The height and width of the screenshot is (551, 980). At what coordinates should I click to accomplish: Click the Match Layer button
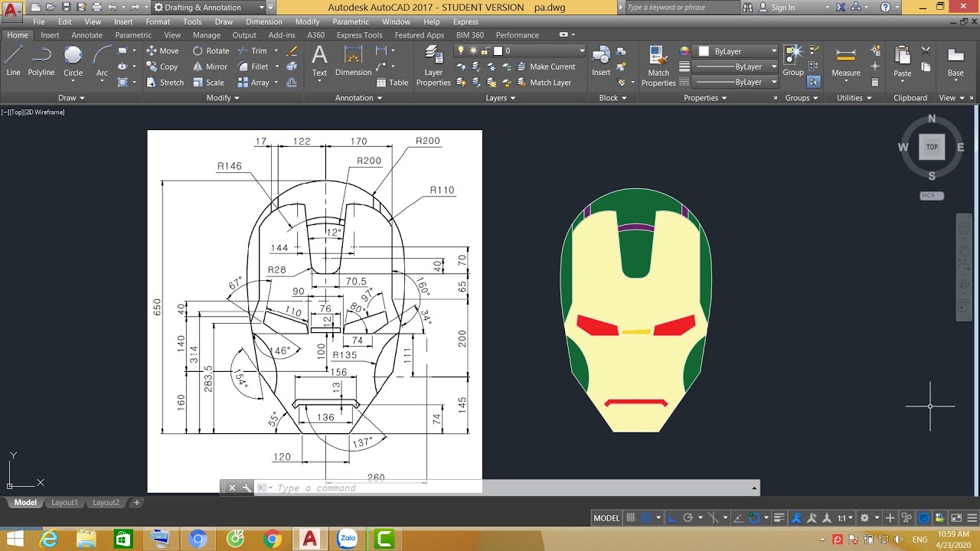(x=543, y=83)
